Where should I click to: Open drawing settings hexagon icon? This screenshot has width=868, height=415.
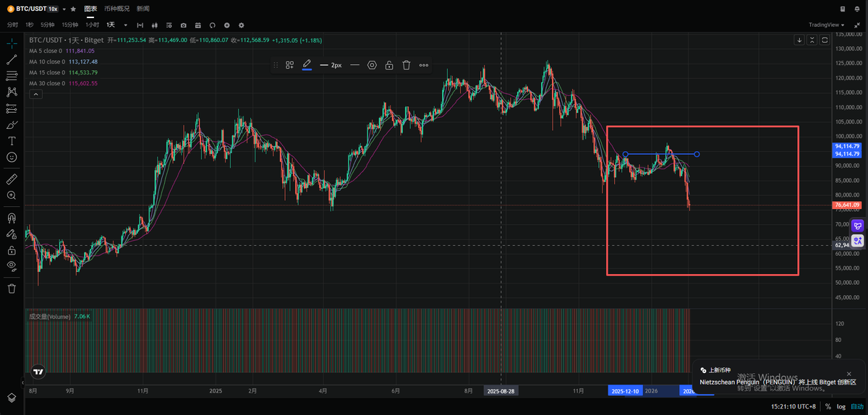(372, 65)
